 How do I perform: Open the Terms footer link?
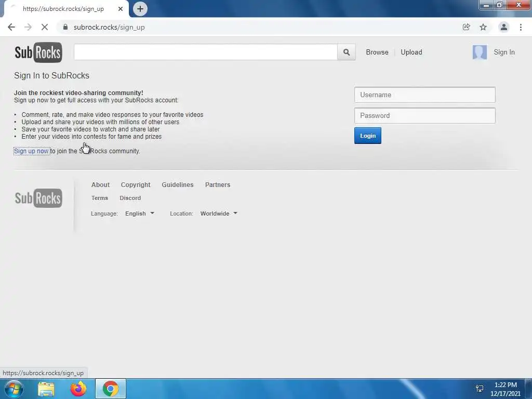pos(99,198)
